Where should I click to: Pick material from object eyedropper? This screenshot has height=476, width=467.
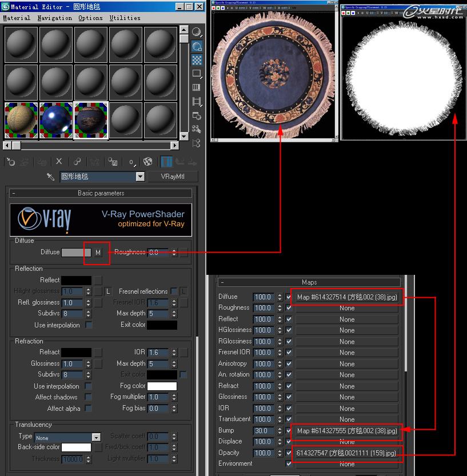pyautogui.click(x=50, y=177)
